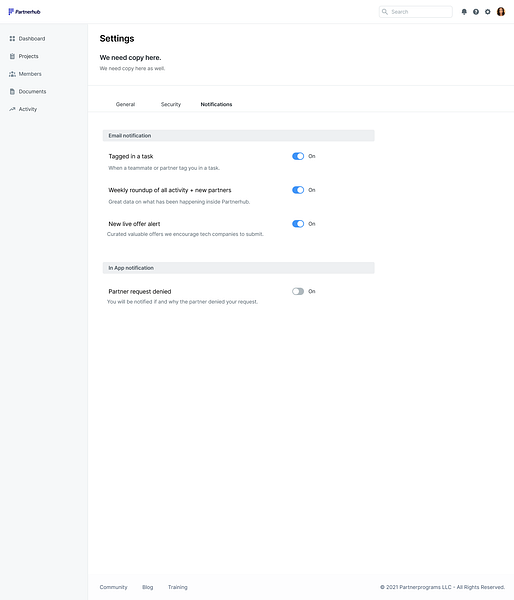The height and width of the screenshot is (600, 514).
Task: Click 'Great data on what has been happening' text
Action: (179, 202)
